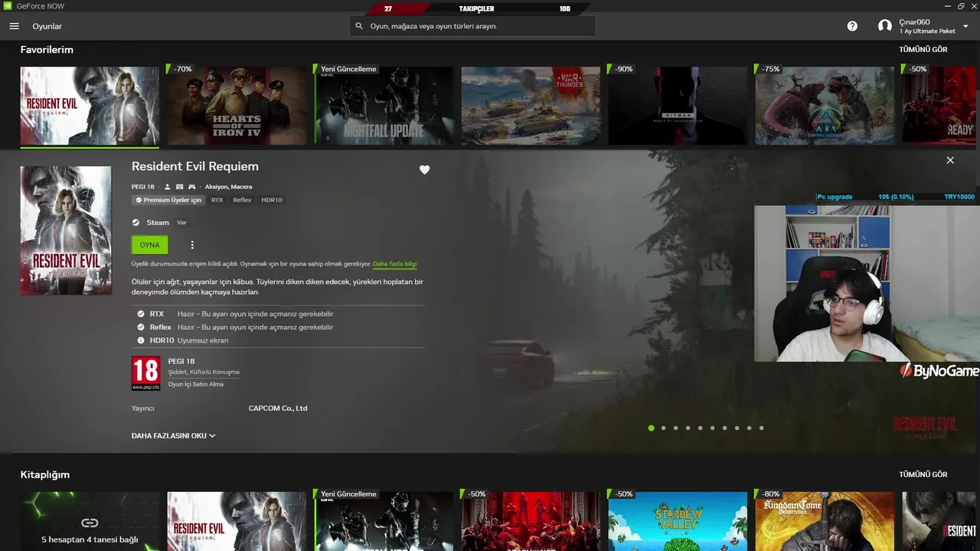Viewport: 980px width, 551px height.
Task: Open the hamburger navigation menu
Action: tap(14, 26)
